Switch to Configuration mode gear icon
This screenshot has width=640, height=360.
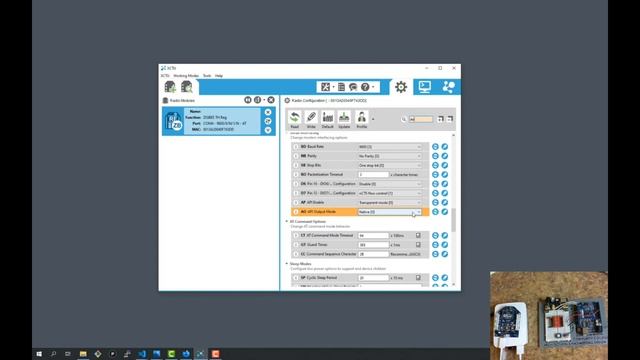point(401,87)
